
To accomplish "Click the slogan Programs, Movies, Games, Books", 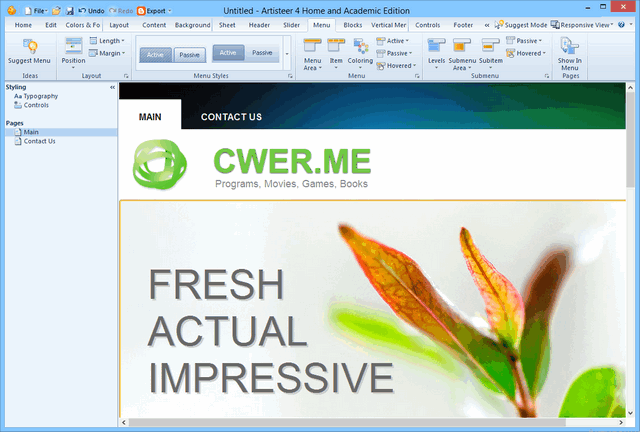I will click(x=291, y=184).
